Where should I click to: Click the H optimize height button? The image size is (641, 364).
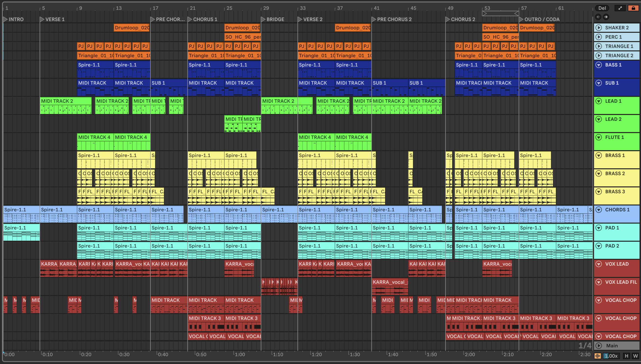pos(626,356)
